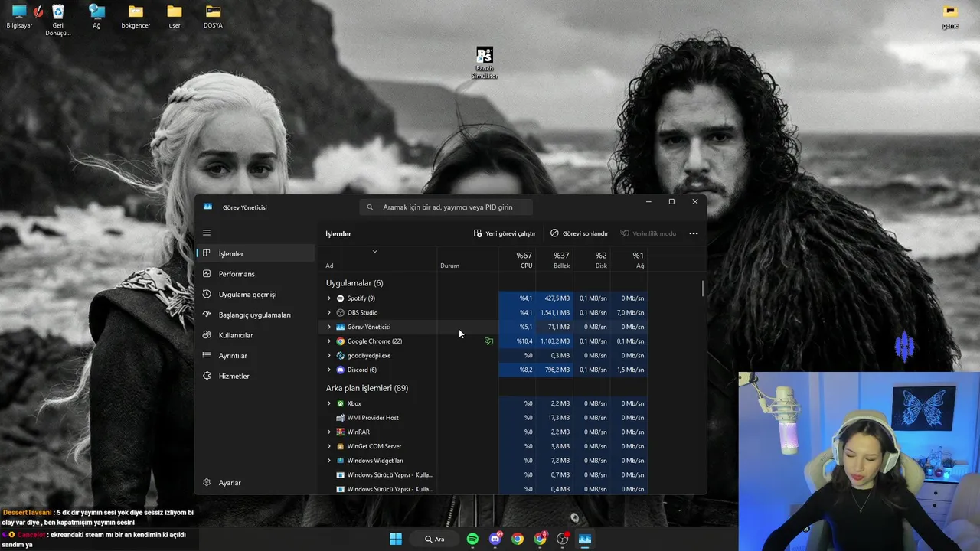
Task: Open Başlangıç uygulamaları in sidebar
Action: (256, 315)
